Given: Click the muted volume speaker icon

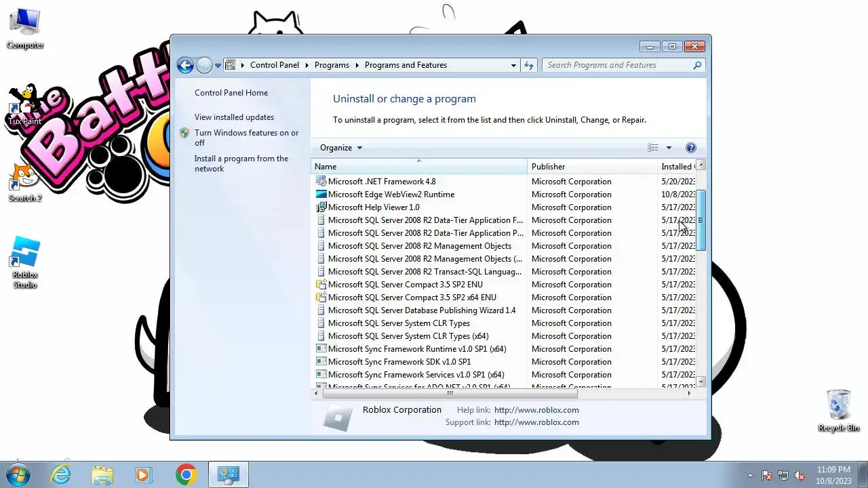Looking at the screenshot, I should point(800,475).
